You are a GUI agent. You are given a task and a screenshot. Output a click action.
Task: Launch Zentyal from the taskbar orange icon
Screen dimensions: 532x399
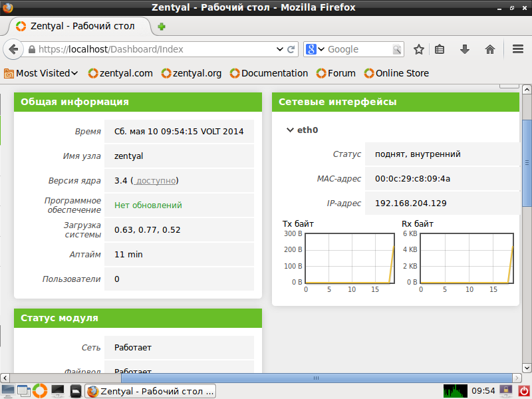(x=40, y=391)
